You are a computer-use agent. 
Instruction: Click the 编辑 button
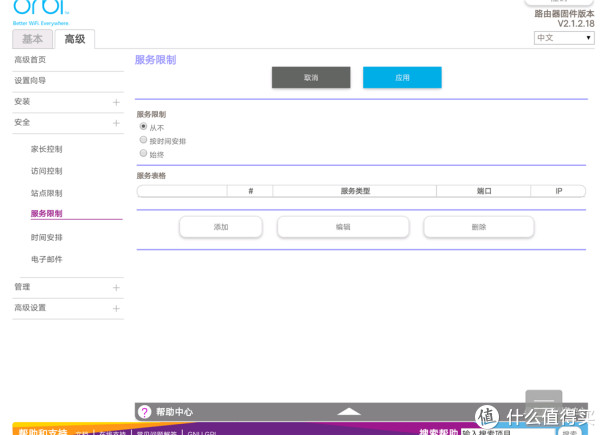343,227
